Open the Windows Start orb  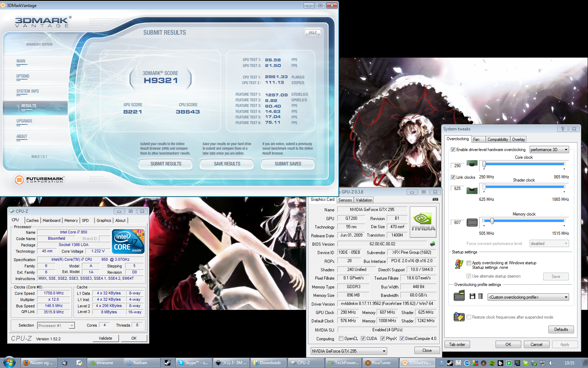(9, 362)
